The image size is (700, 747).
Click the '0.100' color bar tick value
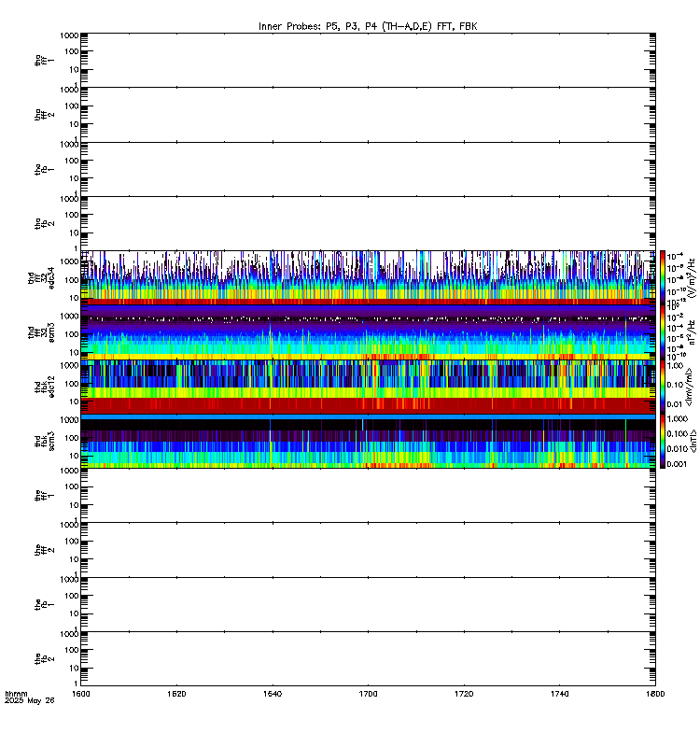pyautogui.click(x=678, y=433)
